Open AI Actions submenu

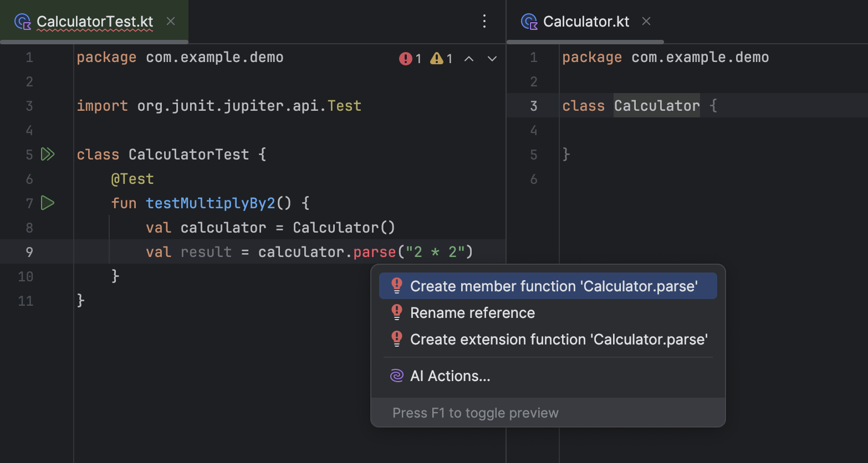[x=450, y=376]
